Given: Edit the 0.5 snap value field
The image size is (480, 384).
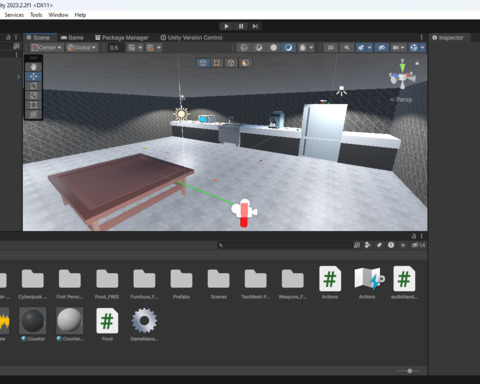Looking at the screenshot, I should click(116, 48).
